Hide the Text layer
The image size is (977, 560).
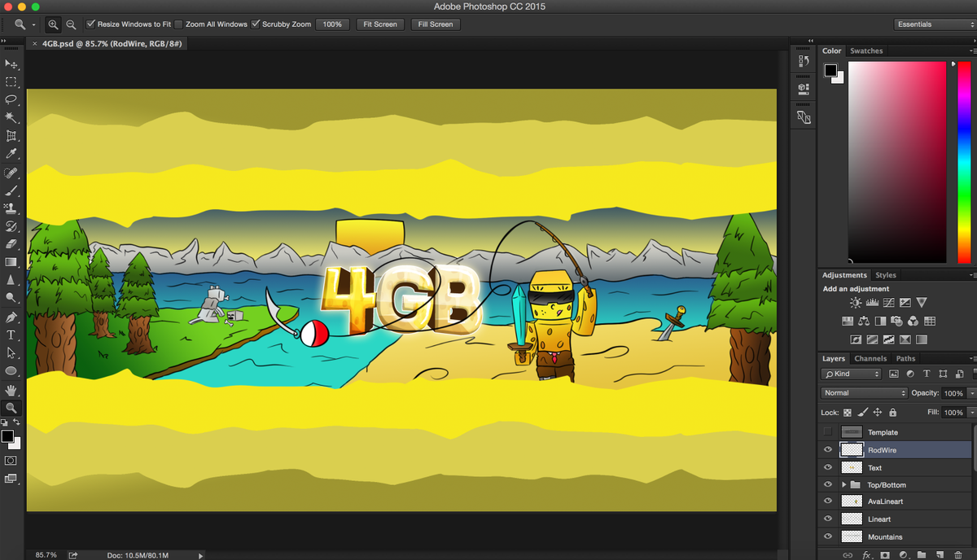click(828, 467)
